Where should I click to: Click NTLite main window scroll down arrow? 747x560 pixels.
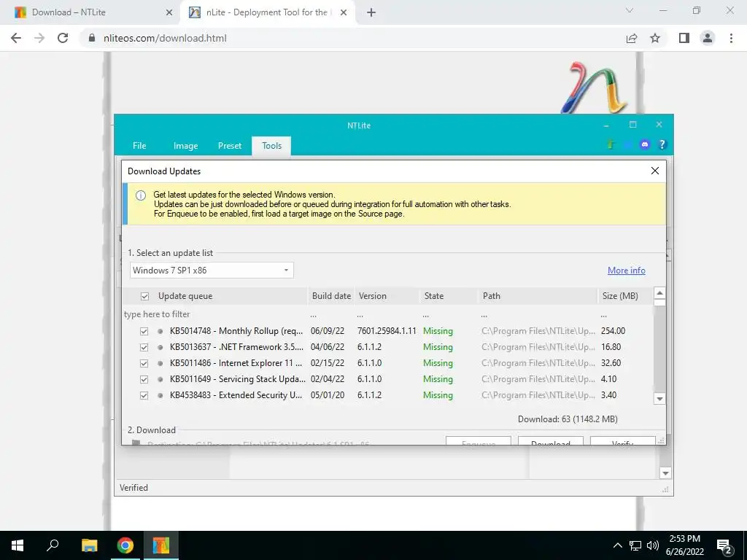tap(665, 472)
